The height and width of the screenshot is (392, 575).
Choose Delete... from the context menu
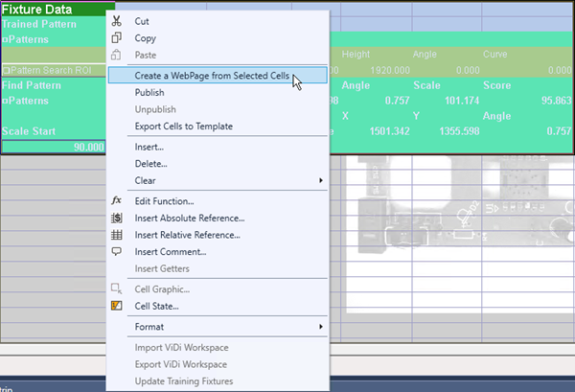click(150, 164)
